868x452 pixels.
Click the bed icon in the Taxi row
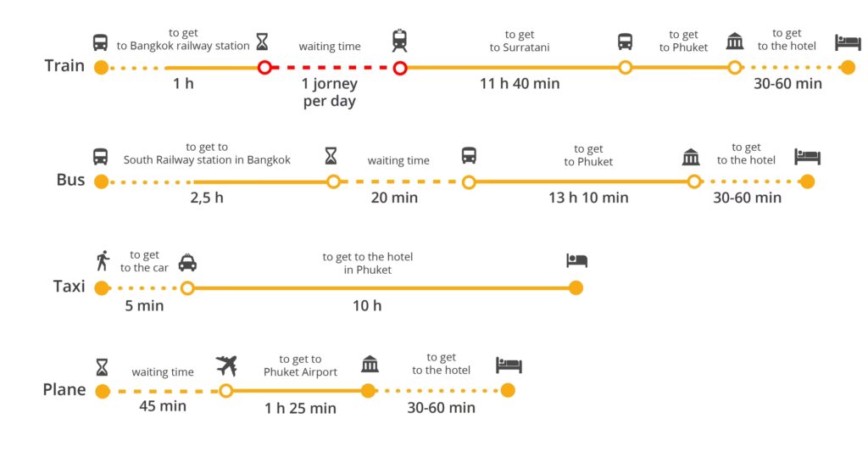[576, 260]
